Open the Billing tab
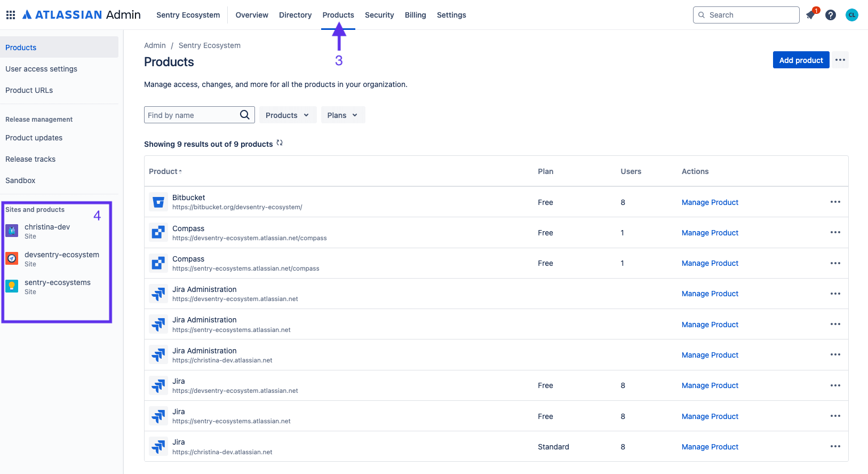The width and height of the screenshot is (868, 474). point(415,15)
